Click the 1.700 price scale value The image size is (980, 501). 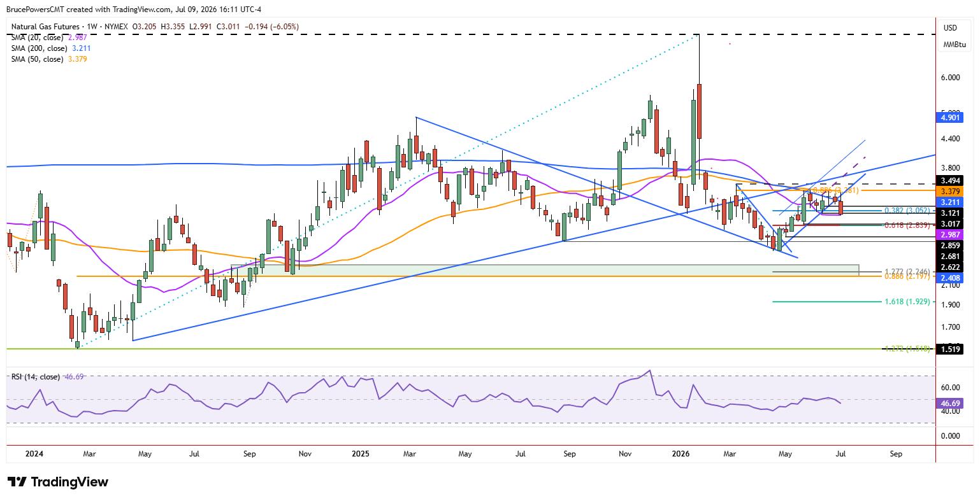951,327
